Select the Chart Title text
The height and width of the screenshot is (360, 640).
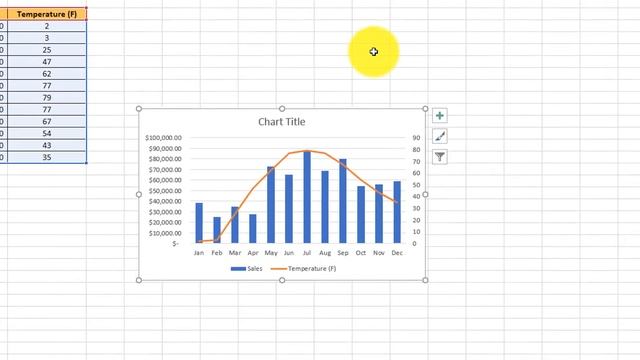coord(282,122)
